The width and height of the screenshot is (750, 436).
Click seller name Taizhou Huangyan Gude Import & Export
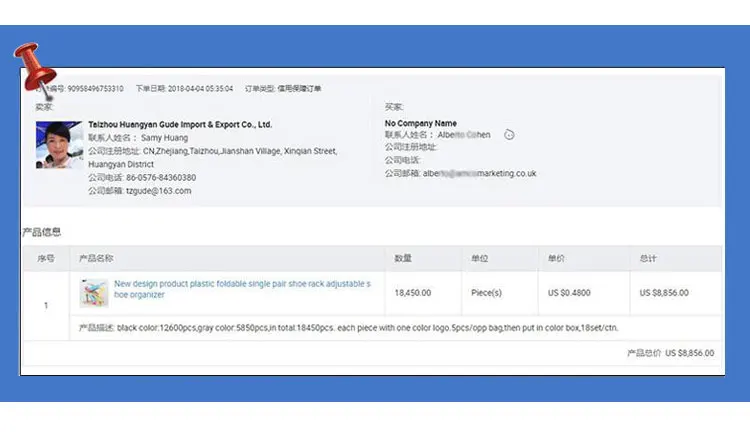pyautogui.click(x=180, y=125)
